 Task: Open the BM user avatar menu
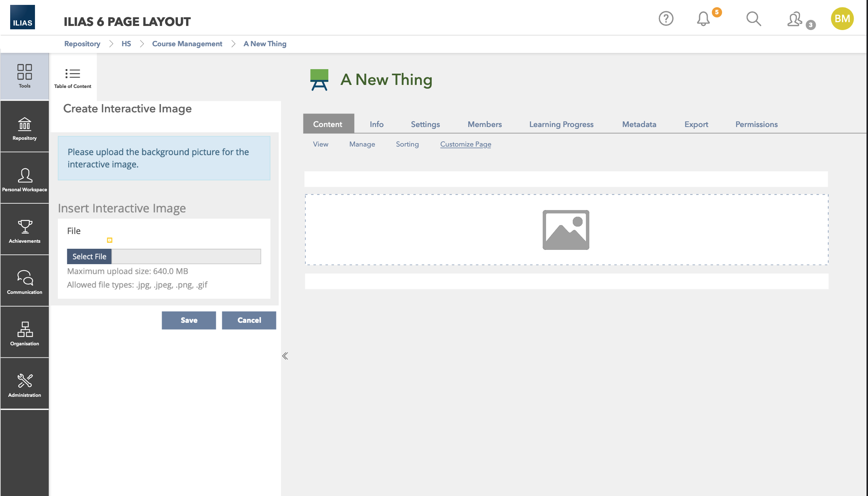[x=842, y=18]
